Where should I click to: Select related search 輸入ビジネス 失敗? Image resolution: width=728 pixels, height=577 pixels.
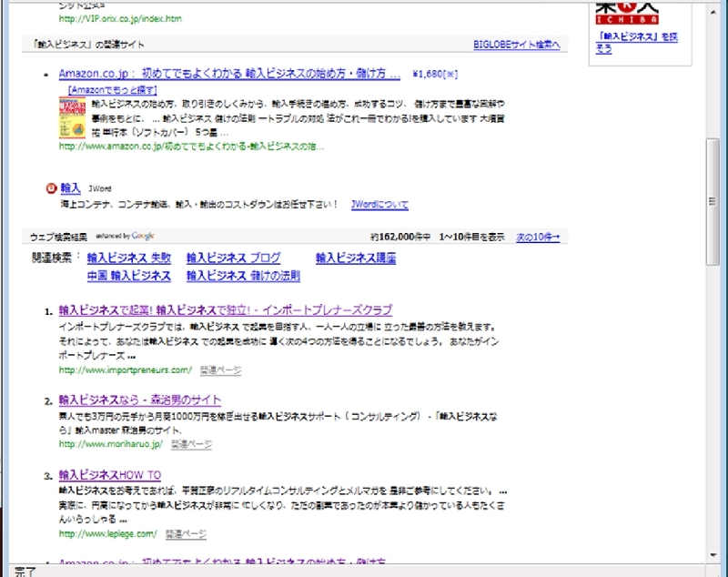click(x=129, y=258)
